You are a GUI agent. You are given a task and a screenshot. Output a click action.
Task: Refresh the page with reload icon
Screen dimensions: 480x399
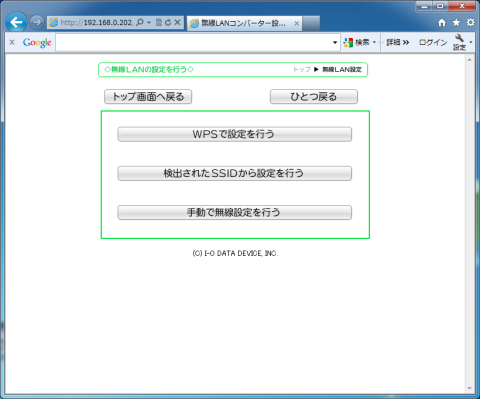[x=168, y=22]
